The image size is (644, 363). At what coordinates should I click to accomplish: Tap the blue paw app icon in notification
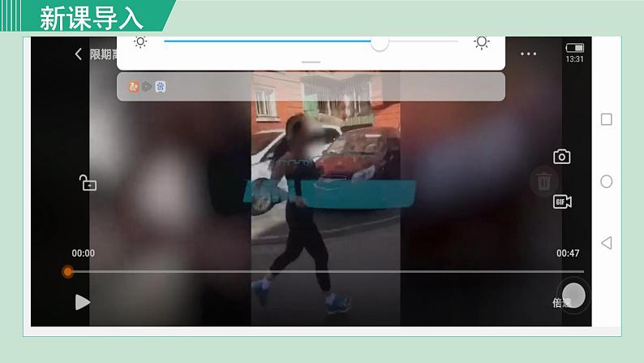(x=160, y=87)
